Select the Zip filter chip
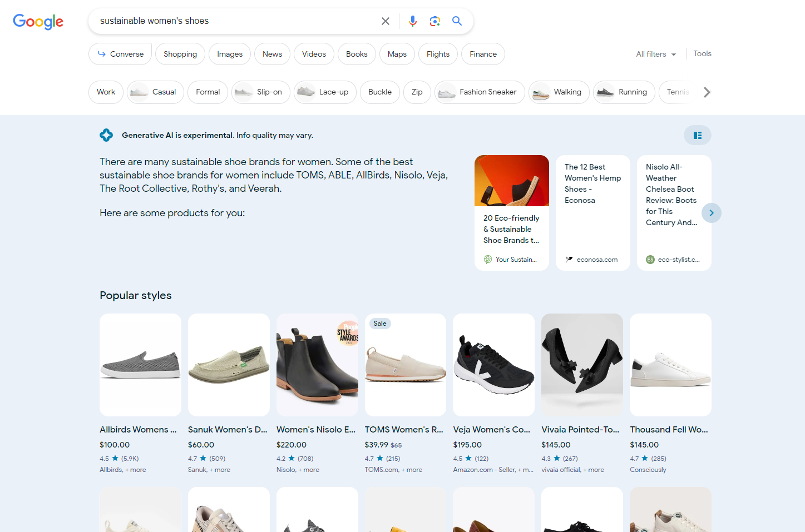The image size is (805, 532). coord(417,92)
